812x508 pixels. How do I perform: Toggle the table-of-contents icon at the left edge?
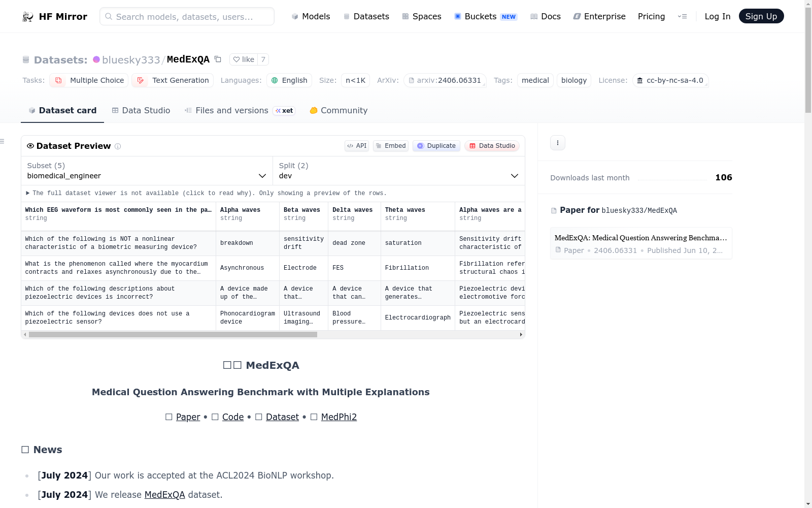(2, 141)
